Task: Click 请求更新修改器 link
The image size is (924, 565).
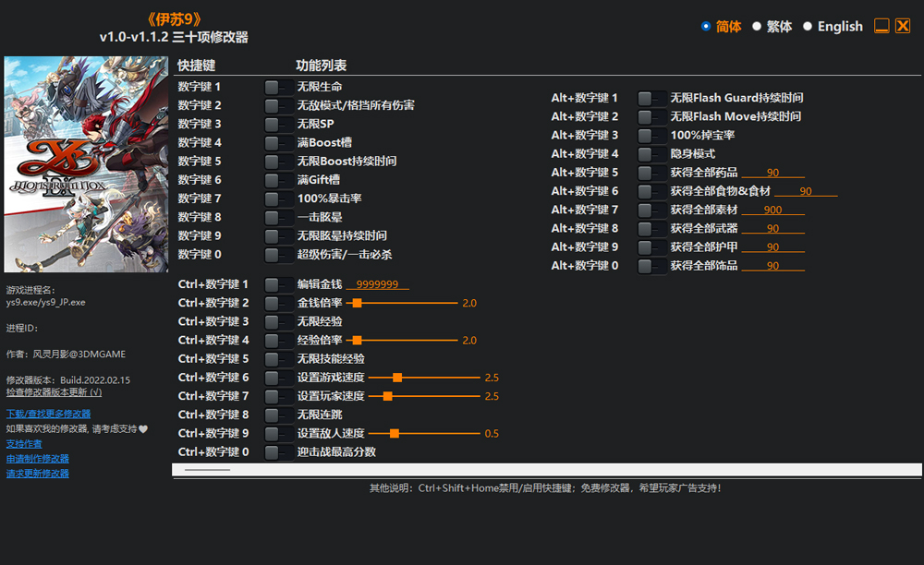Action: click(x=38, y=474)
